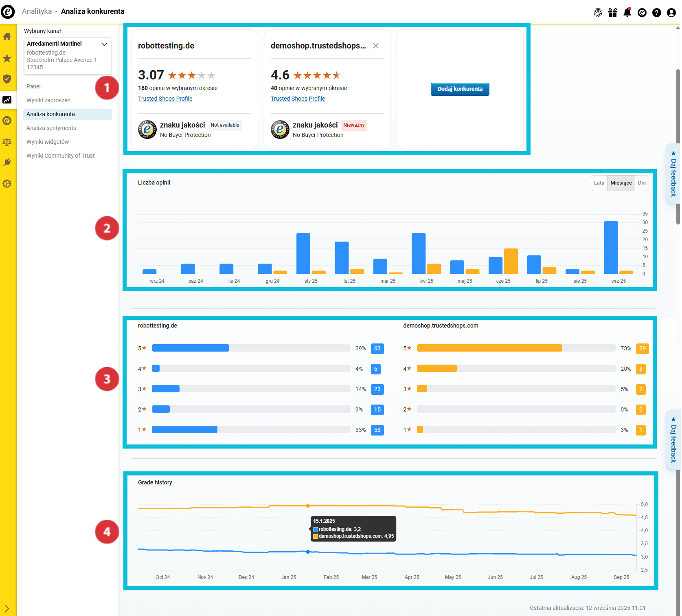Open Wyniki zaproszeń in the side menu
This screenshot has height=616, width=682.
pos(48,100)
